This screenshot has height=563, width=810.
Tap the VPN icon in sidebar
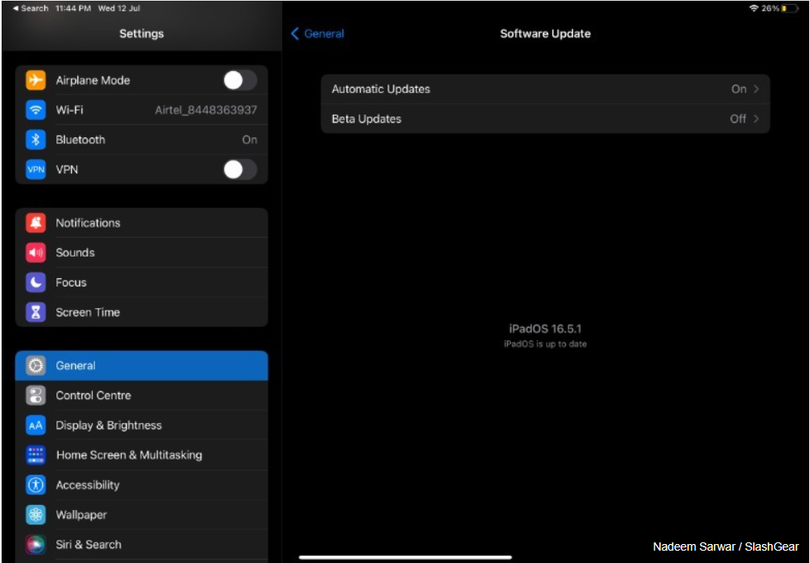[x=36, y=169]
